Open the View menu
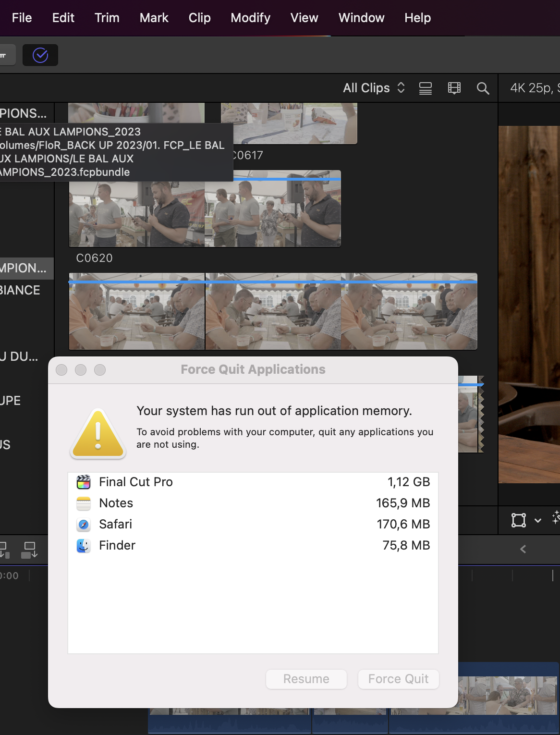 [304, 18]
